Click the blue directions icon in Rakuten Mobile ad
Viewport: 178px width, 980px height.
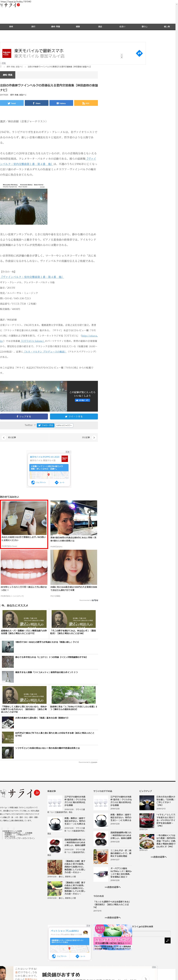click(139, 53)
